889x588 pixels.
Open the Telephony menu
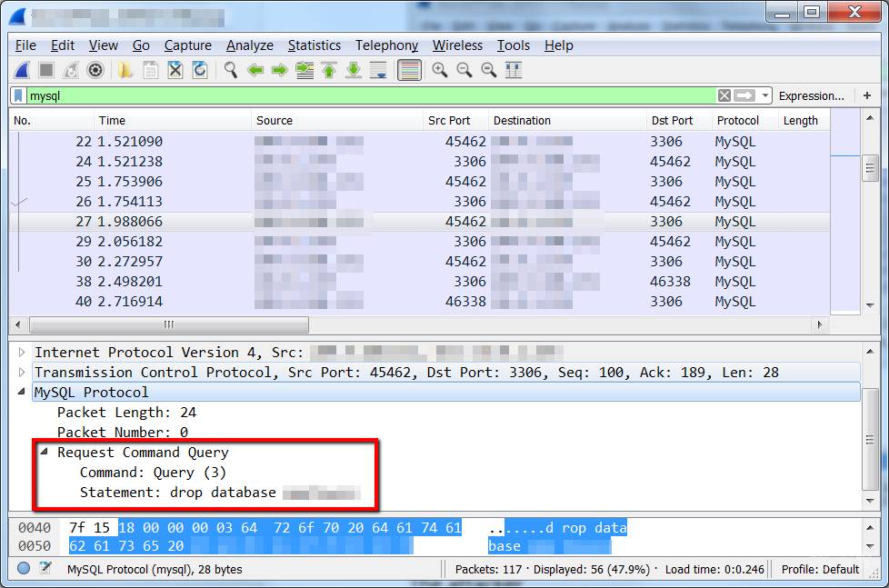click(x=386, y=45)
